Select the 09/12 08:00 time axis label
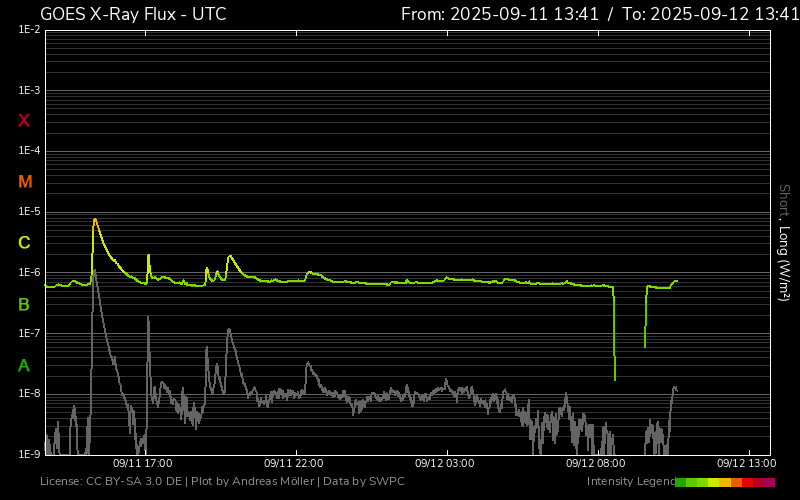Viewport: 800px width, 500px height. tap(595, 464)
